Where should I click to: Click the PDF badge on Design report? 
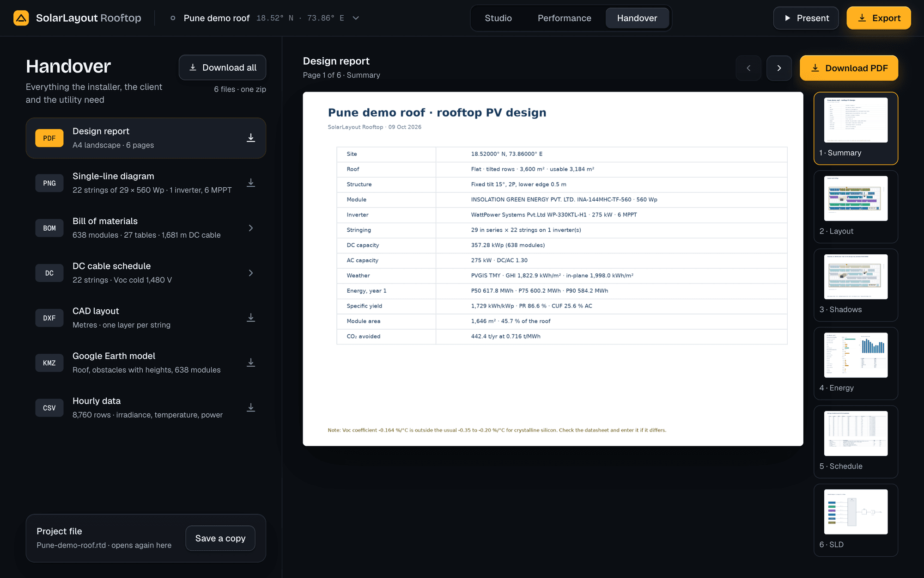(x=49, y=138)
